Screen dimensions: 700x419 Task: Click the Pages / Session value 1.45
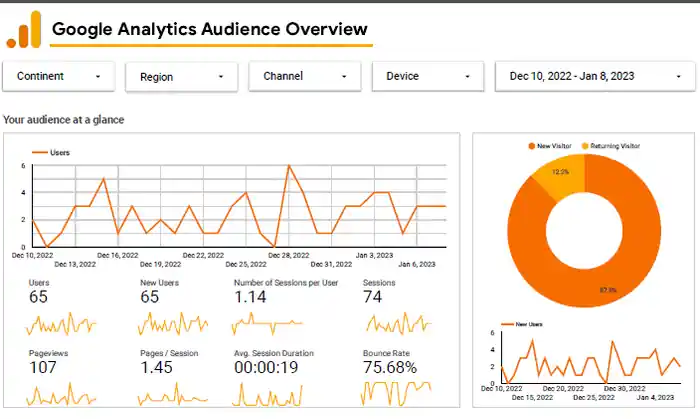click(x=156, y=367)
